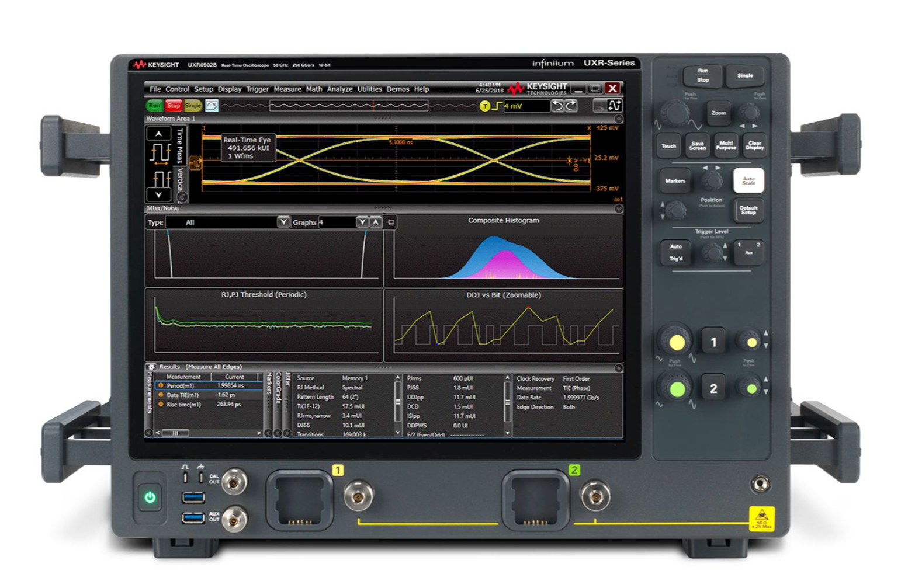The width and height of the screenshot is (915, 588).
Task: Click the undo arrow icon in the toolbar
Action: [x=558, y=106]
